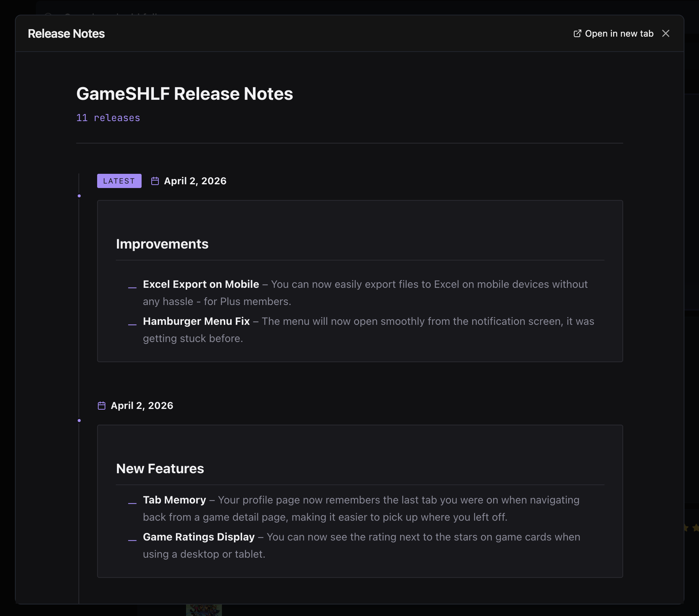Select the timeline dot for the latest release
Image resolution: width=699 pixels, height=616 pixels.
[79, 196]
